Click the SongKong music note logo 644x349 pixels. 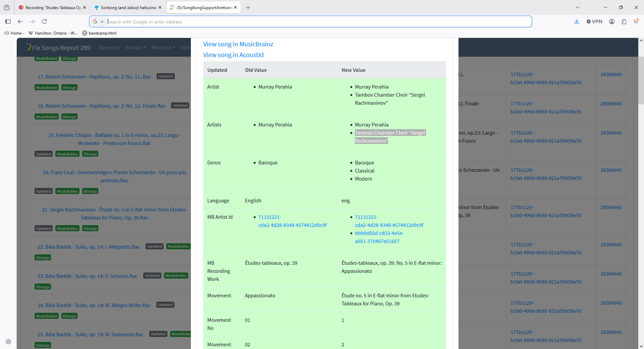(x=27, y=47)
